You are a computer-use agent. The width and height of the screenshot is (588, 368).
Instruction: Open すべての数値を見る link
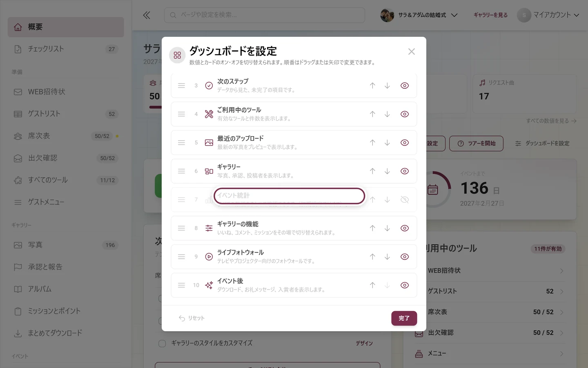coord(551,121)
